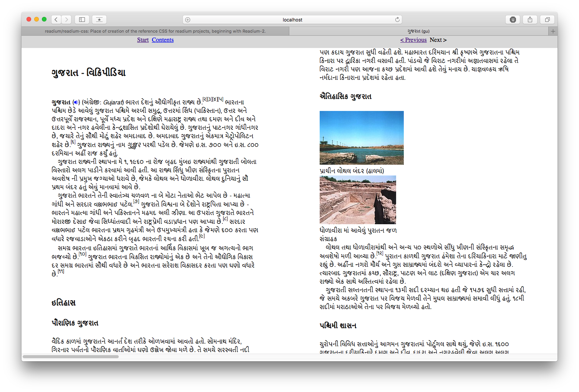Open the Contents link
579x392 pixels.
click(x=163, y=40)
